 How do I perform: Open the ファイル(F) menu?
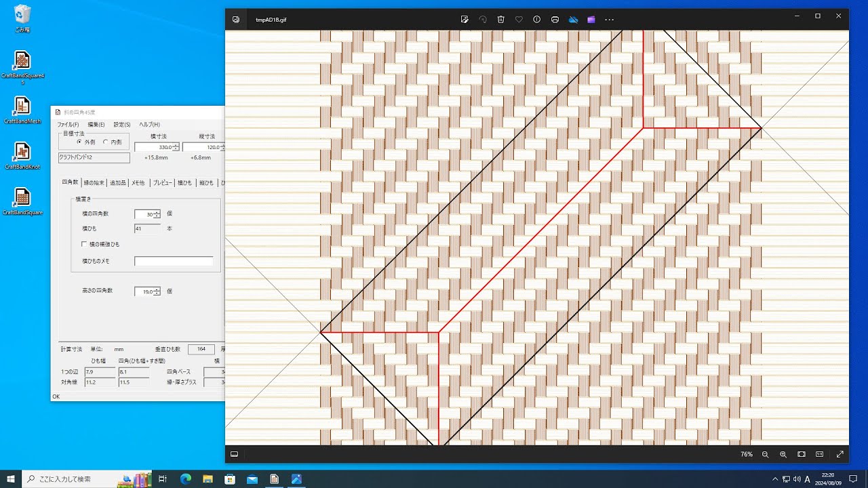click(68, 125)
